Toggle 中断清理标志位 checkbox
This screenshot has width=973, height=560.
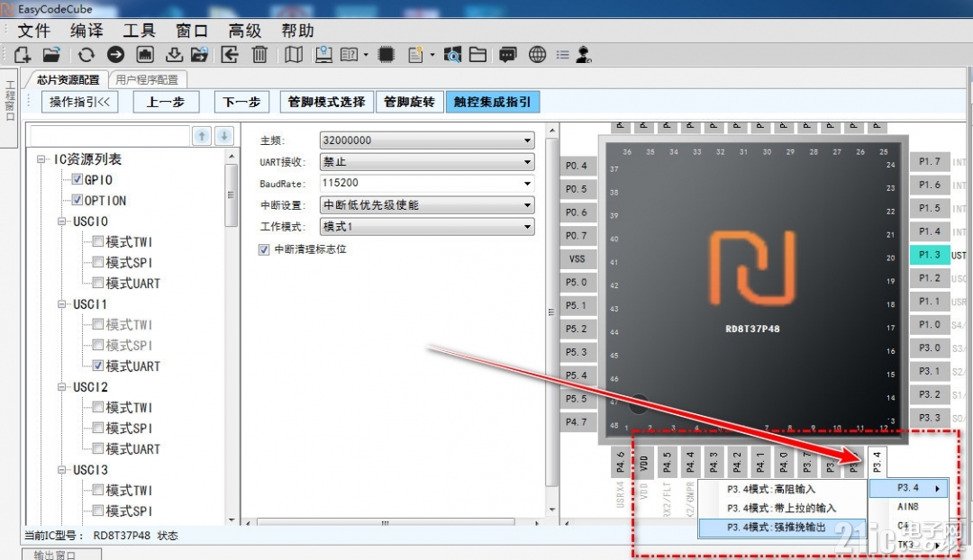264,249
